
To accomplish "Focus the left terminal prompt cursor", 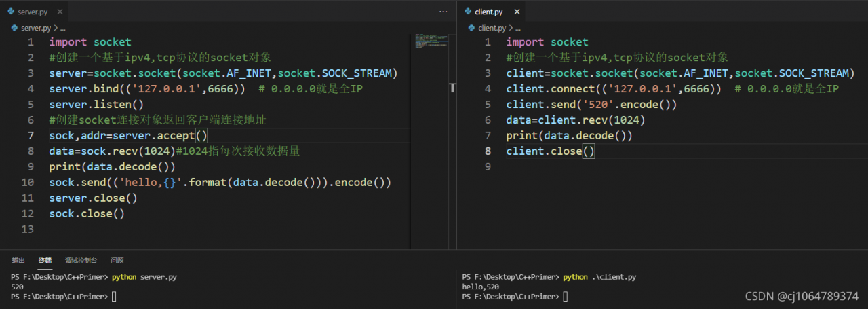I will (x=114, y=297).
